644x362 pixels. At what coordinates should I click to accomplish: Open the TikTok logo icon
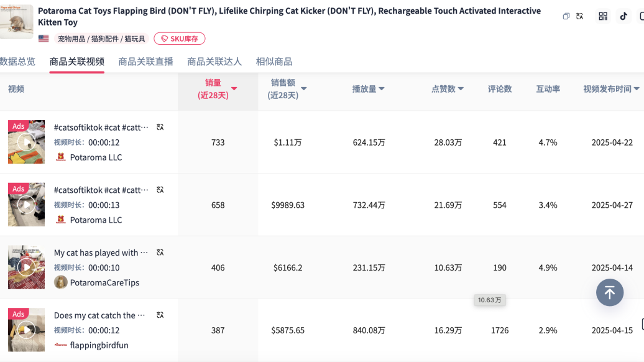pos(623,17)
